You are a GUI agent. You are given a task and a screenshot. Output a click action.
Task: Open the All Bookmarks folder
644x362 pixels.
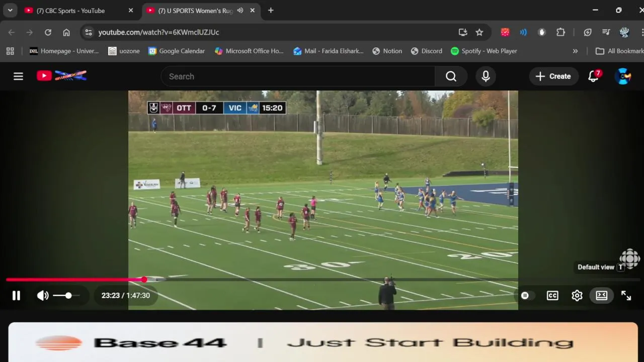tap(619, 51)
